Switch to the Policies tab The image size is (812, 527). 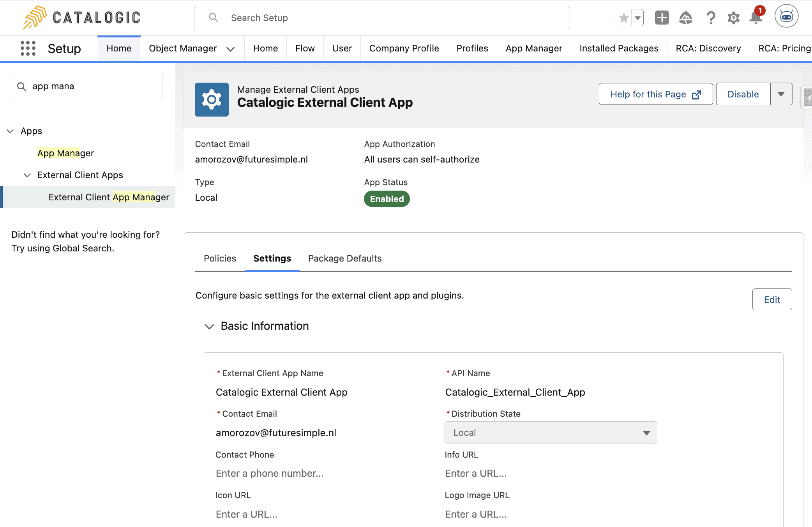pos(220,258)
